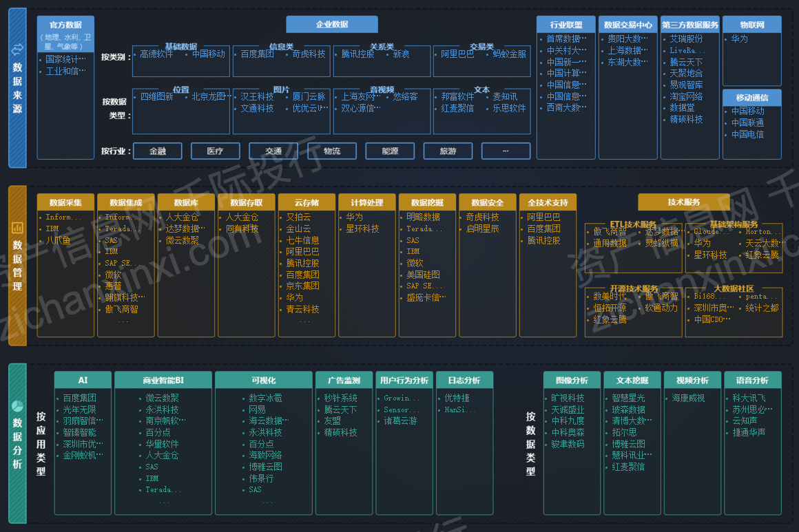This screenshot has height=532, width=799.
Task: Open the 云存储 column header
Action: point(307,202)
